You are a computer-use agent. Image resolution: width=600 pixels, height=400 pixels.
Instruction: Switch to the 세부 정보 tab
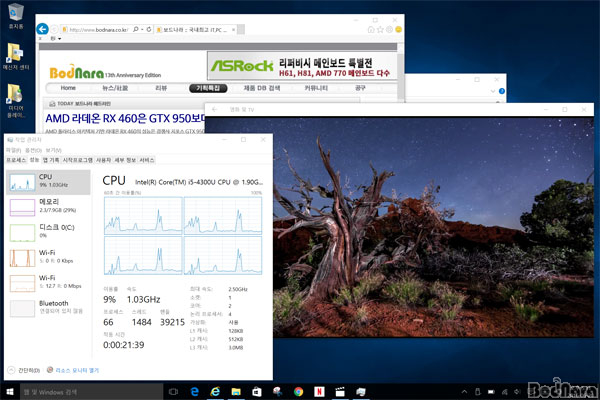125,160
